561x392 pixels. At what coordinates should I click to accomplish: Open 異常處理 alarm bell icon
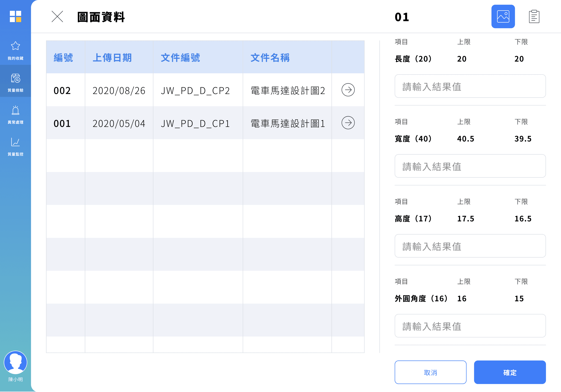tap(15, 110)
